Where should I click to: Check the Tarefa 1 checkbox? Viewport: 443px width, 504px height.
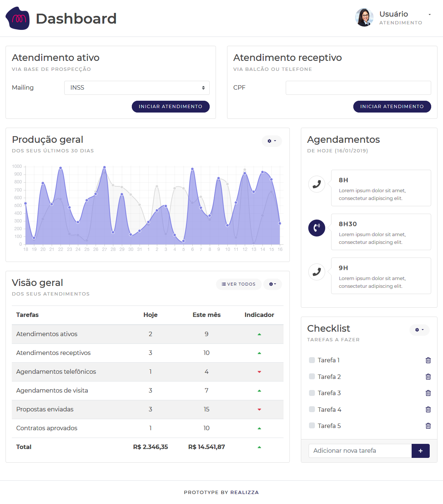click(312, 360)
